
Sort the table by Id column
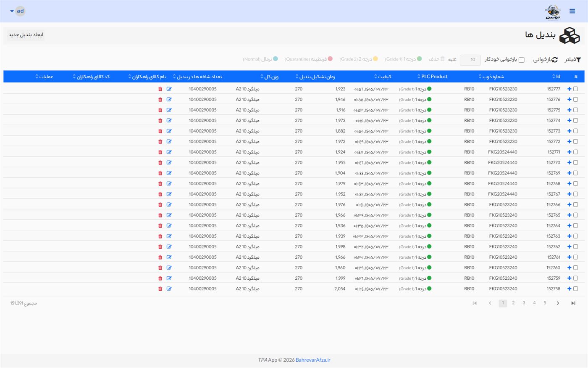556,77
